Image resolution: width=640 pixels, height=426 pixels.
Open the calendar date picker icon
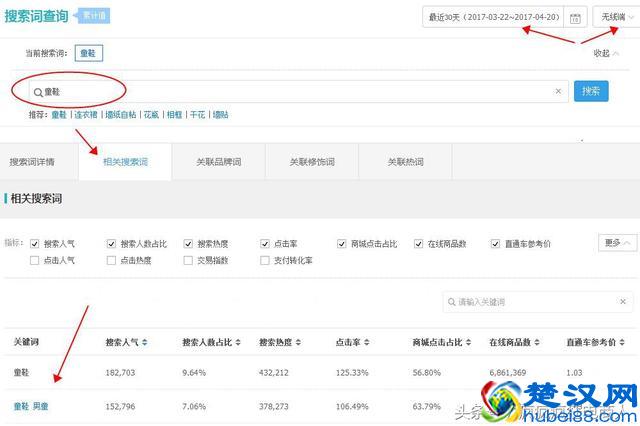[x=575, y=18]
